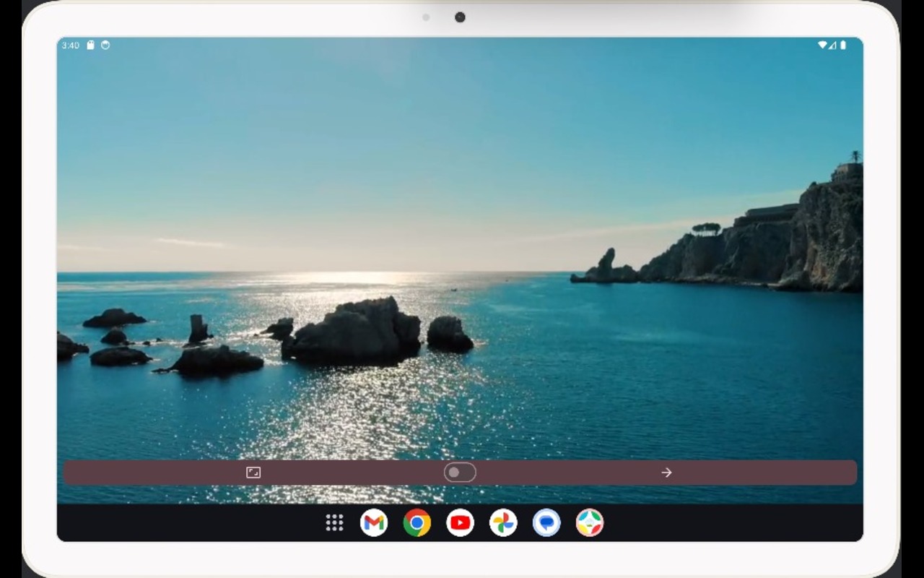Tap the round notification icon beside the clock

click(105, 45)
